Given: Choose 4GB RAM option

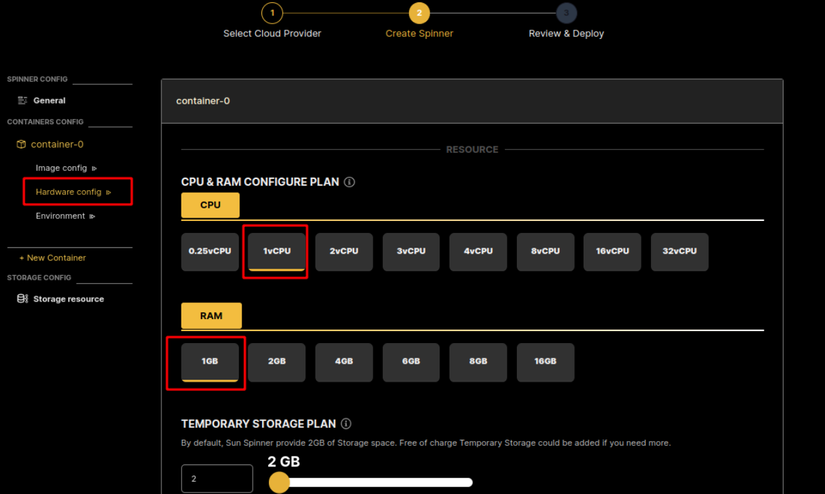Looking at the screenshot, I should click(344, 362).
